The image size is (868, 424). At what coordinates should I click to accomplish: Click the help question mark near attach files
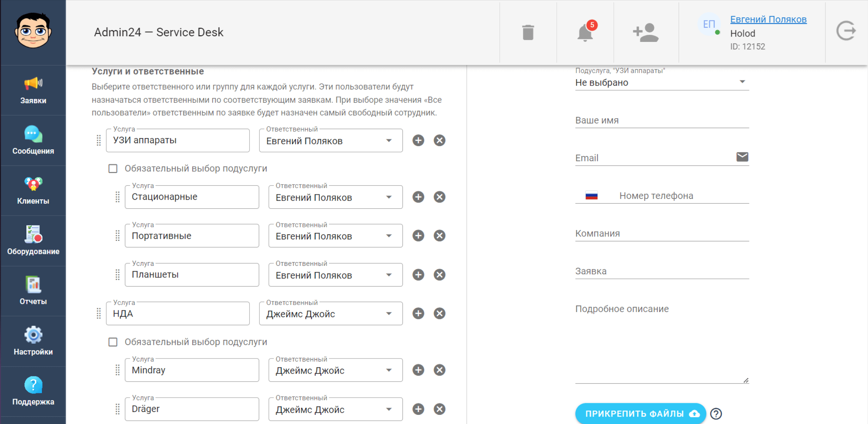[x=717, y=413]
